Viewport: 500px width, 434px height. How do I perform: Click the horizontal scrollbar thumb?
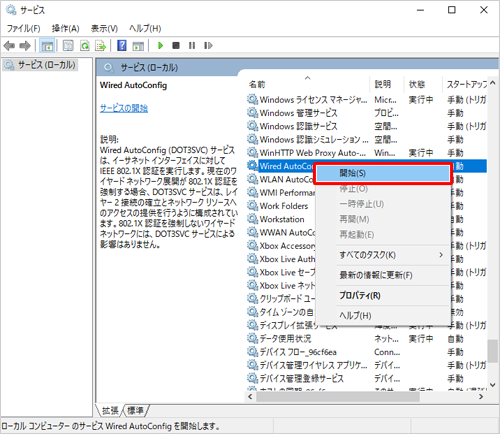(338, 397)
